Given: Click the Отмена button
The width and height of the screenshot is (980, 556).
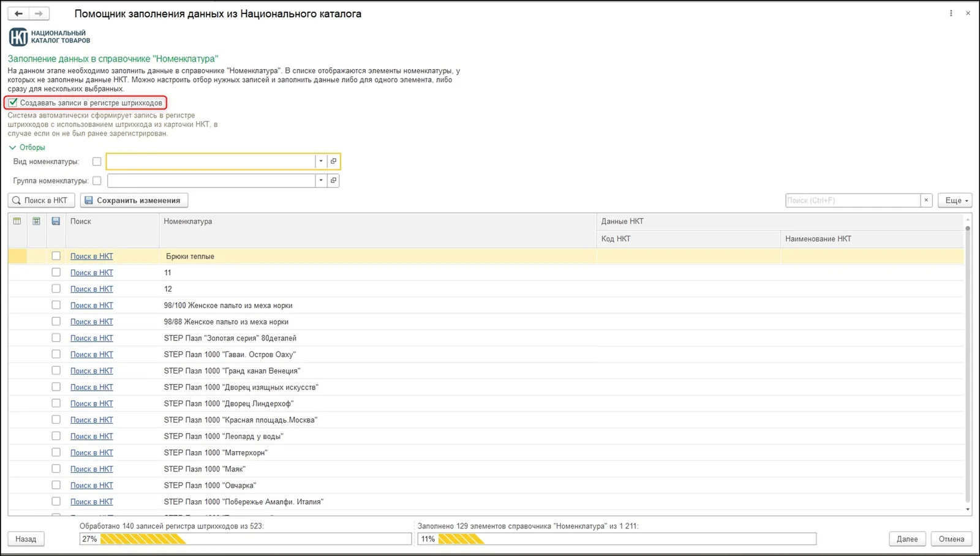Looking at the screenshot, I should click(x=951, y=539).
